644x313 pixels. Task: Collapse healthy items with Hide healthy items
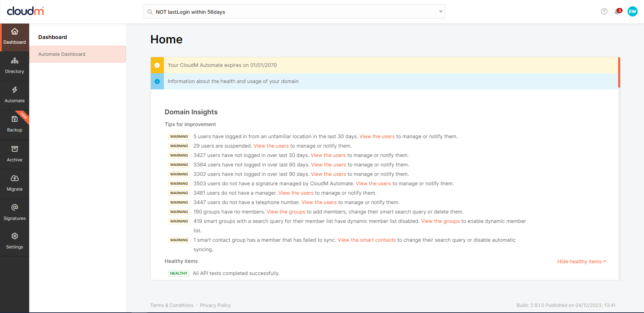point(582,262)
